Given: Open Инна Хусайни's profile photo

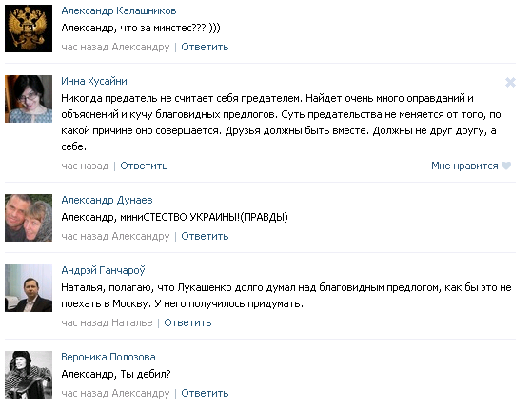Looking at the screenshot, I should tap(29, 99).
